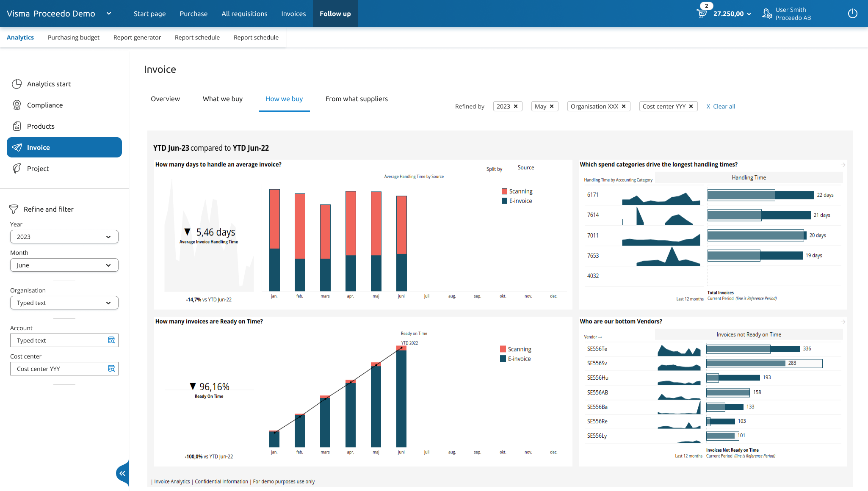Click vendor row SE556Hu
The image size is (868, 491).
click(713, 378)
